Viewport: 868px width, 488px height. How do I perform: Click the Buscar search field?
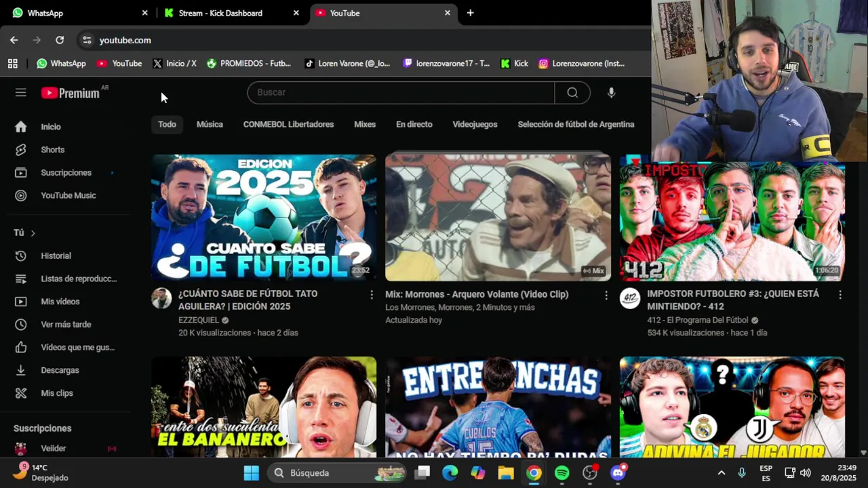click(401, 93)
